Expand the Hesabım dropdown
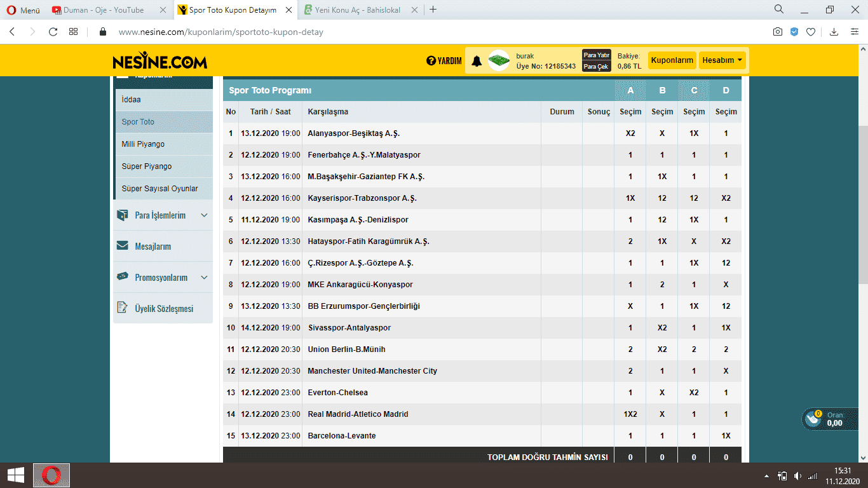This screenshot has height=488, width=868. click(722, 60)
